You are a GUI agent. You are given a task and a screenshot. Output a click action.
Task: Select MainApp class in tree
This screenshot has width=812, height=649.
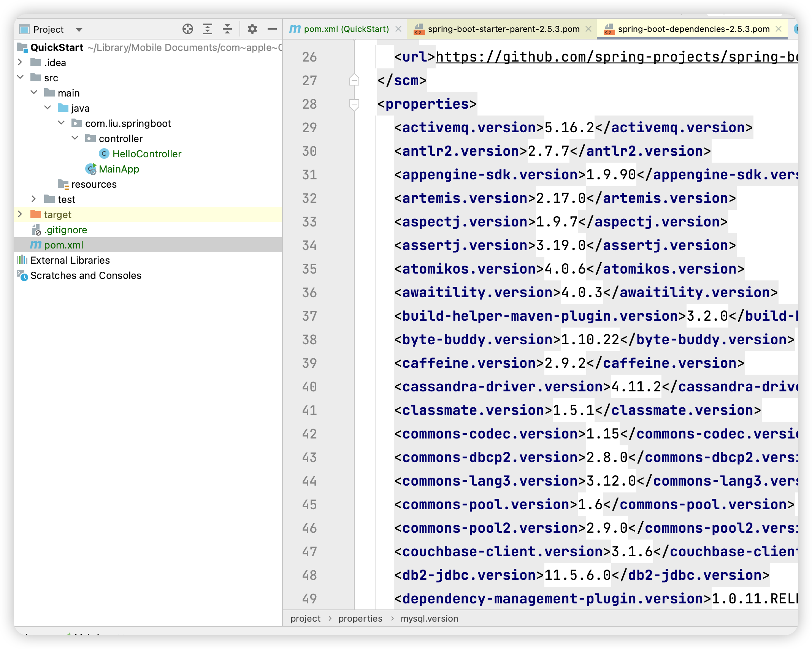coord(119,169)
